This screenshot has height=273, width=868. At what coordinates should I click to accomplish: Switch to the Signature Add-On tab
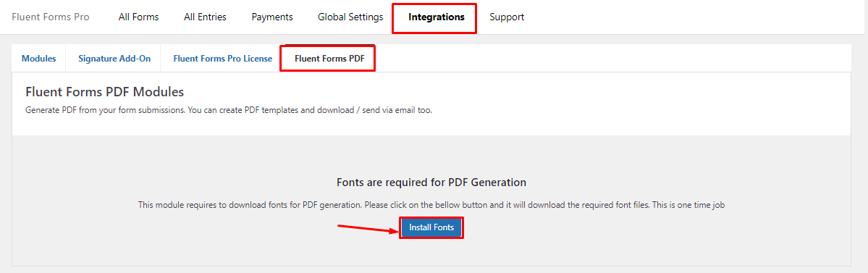click(114, 58)
